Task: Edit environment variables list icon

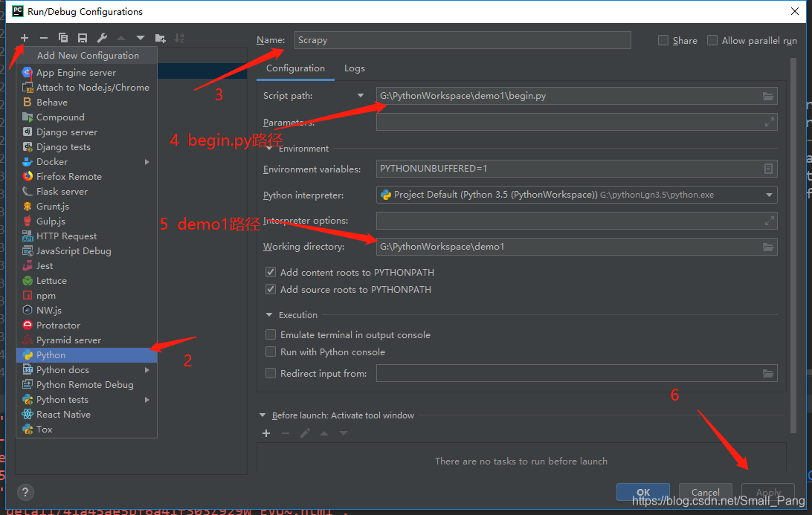Action: (769, 169)
